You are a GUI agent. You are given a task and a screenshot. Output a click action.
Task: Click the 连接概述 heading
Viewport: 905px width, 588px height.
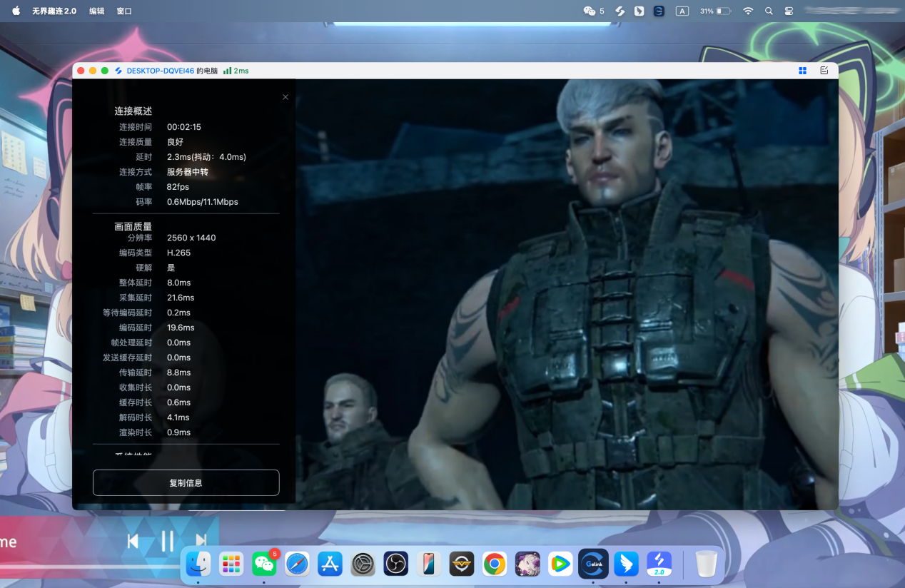click(133, 111)
